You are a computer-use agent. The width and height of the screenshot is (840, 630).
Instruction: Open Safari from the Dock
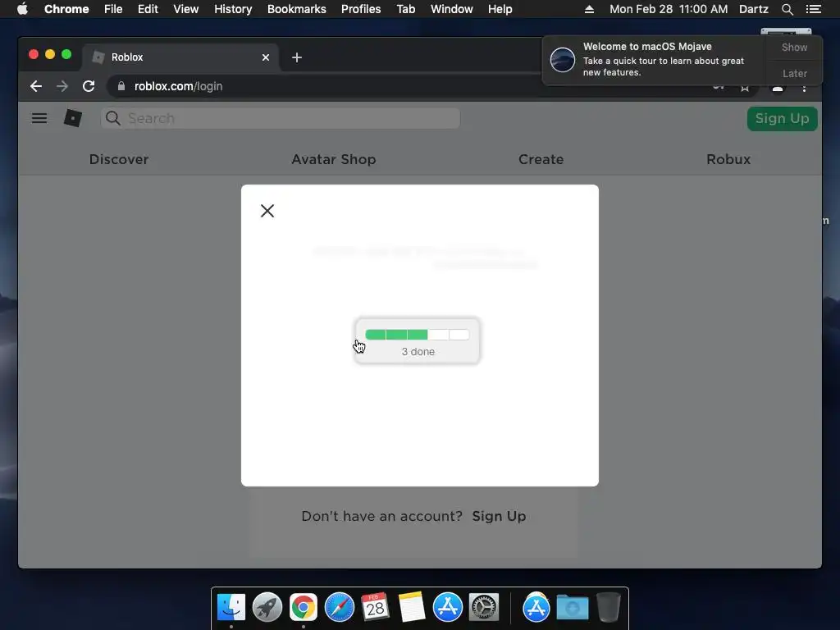339,607
